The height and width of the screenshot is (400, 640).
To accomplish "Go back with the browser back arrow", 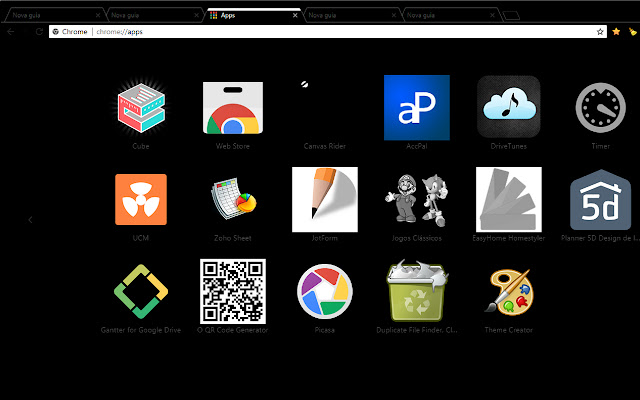I will (x=11, y=31).
